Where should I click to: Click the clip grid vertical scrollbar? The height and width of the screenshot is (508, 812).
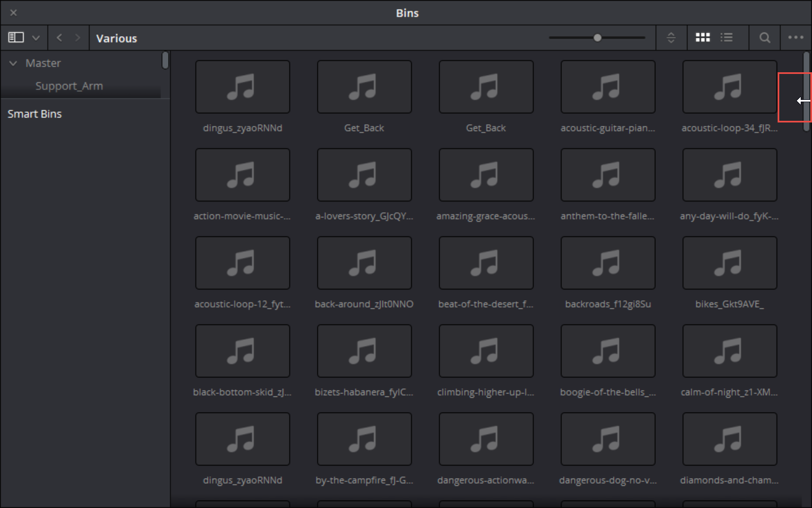(806, 91)
